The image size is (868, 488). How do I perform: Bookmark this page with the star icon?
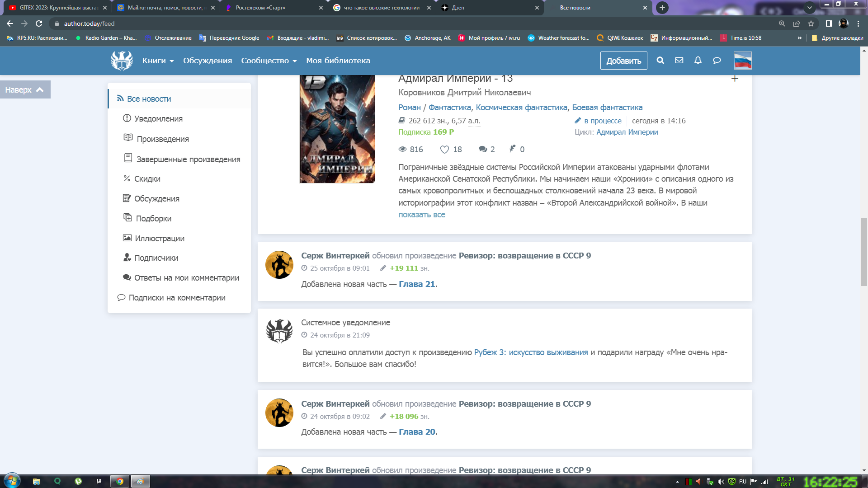(x=811, y=23)
